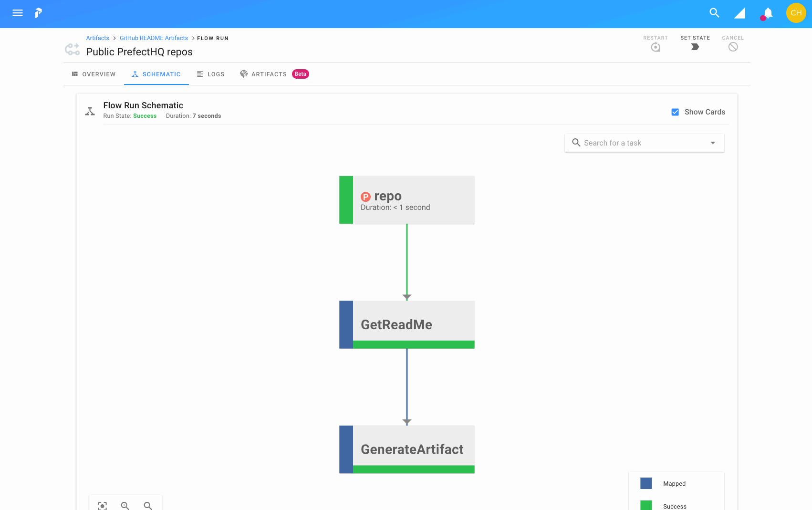The width and height of the screenshot is (812, 510).
Task: Click the Success run state text
Action: click(145, 116)
